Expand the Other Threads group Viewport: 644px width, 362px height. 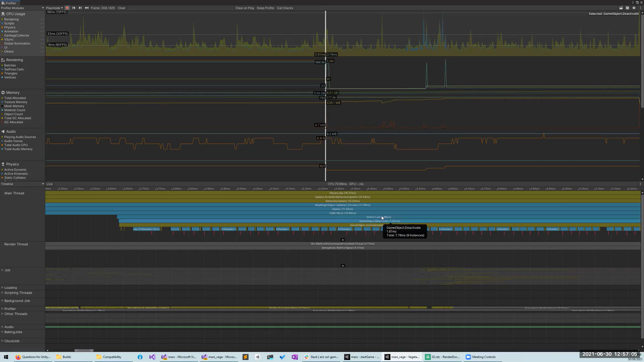tap(2, 314)
